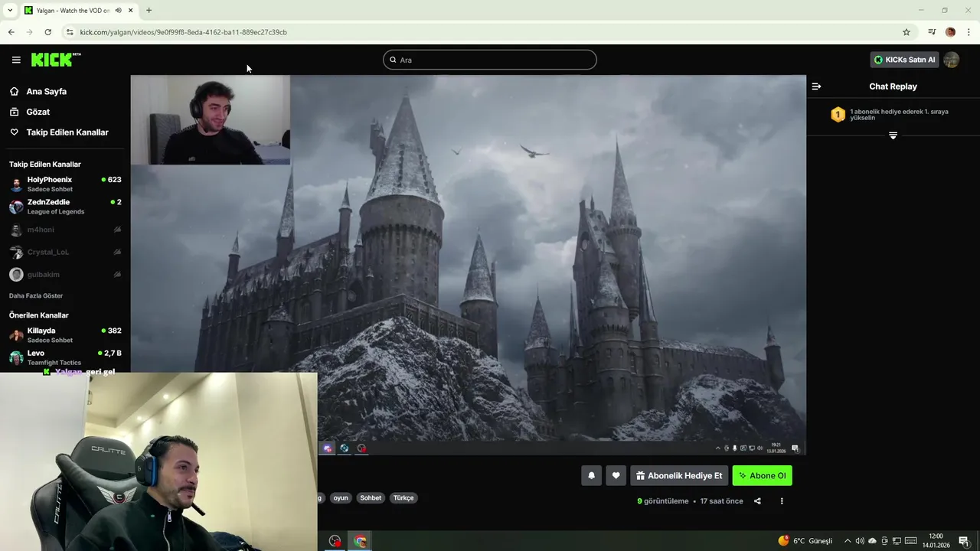Image resolution: width=980 pixels, height=551 pixels.
Task: Open the network icon in the system tray
Action: point(897,541)
